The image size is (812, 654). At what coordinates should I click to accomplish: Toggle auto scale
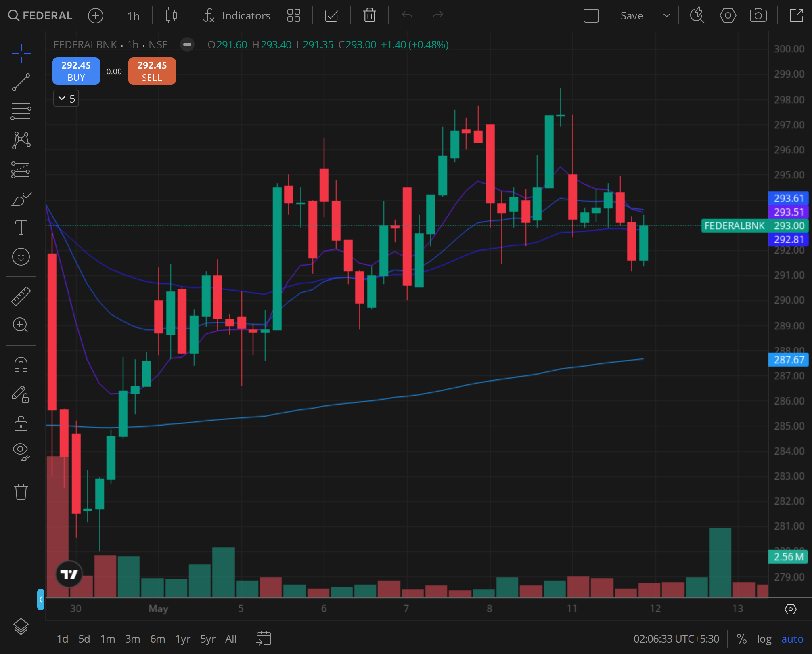point(792,639)
